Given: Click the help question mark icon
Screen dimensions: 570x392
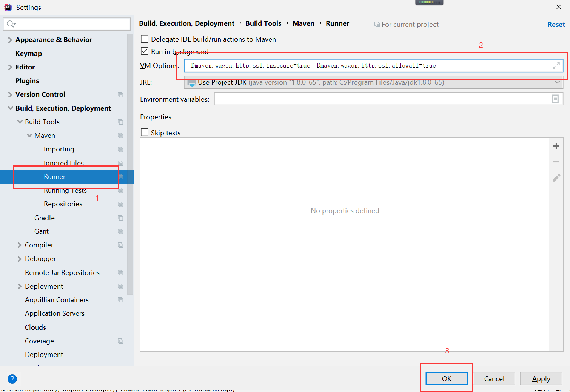Looking at the screenshot, I should (12, 379).
